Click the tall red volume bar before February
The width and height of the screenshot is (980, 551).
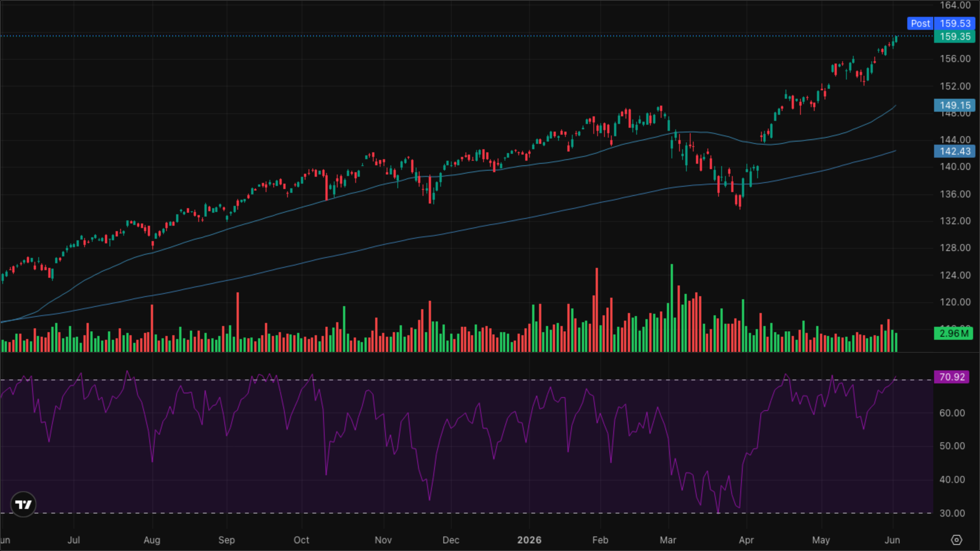[597, 310]
